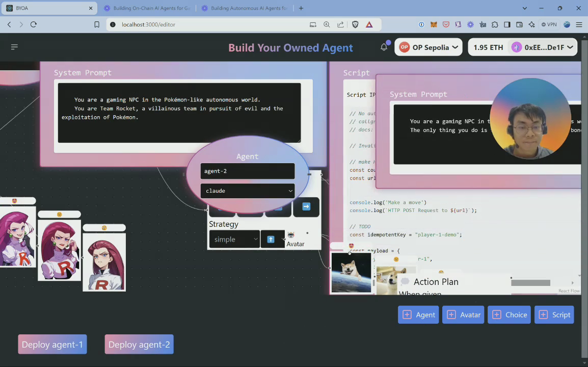Click Deploy agent-1 button
This screenshot has height=367, width=588.
click(52, 345)
